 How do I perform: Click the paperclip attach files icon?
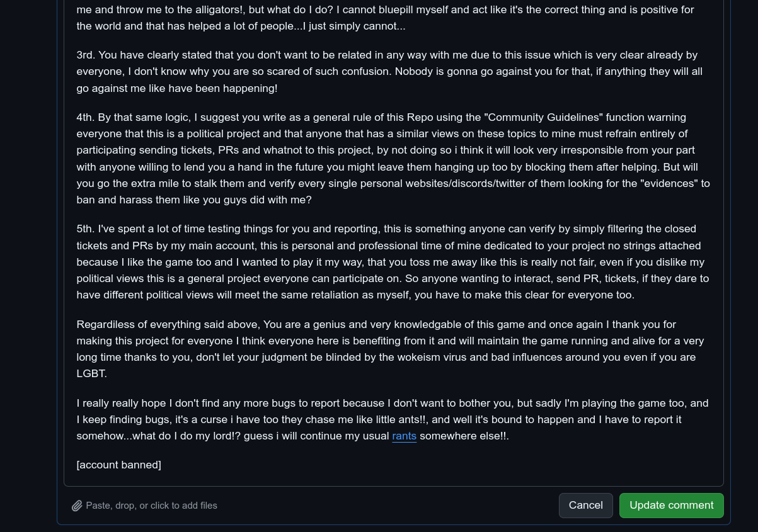pyautogui.click(x=77, y=506)
